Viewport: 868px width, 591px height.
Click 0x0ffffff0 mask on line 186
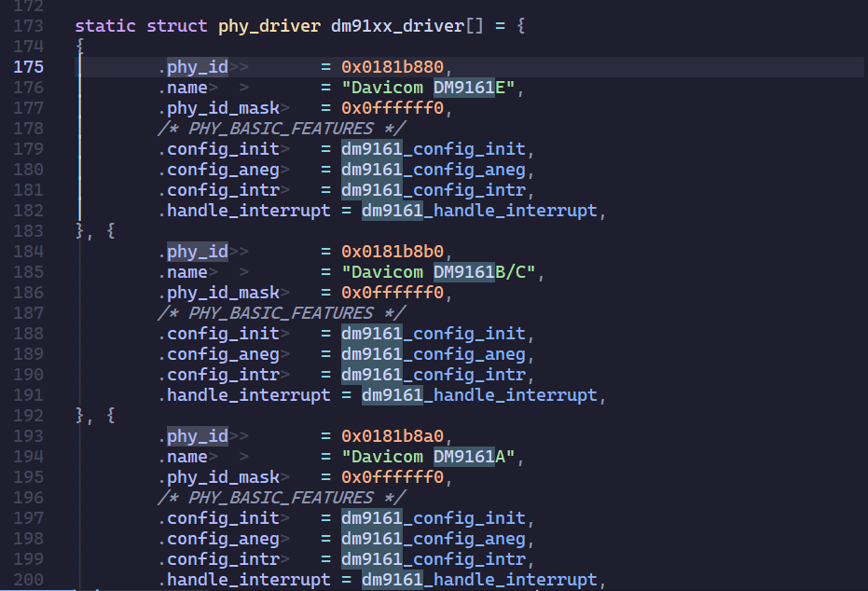tap(392, 293)
